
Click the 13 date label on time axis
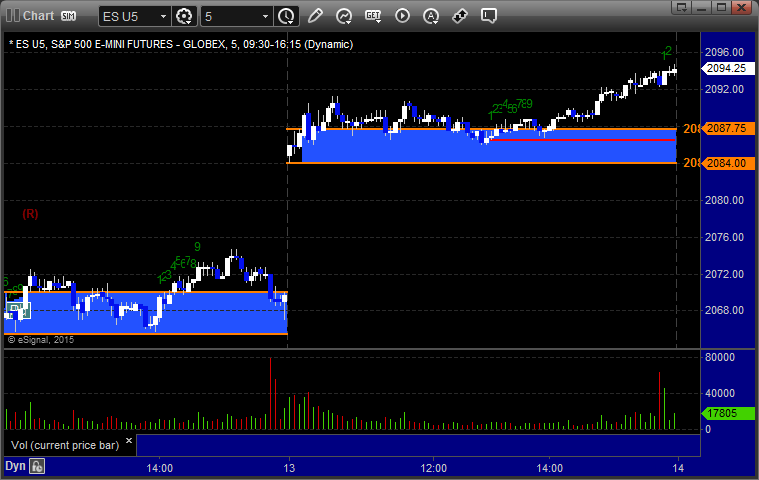pyautogui.click(x=289, y=468)
